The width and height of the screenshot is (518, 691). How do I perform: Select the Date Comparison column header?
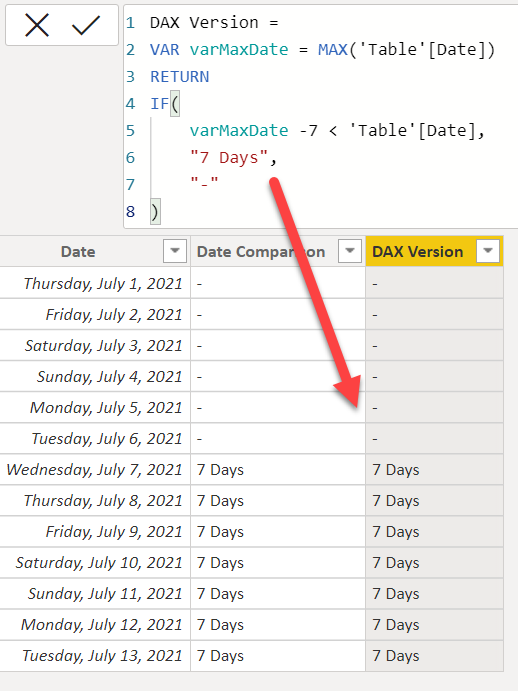pos(261,252)
